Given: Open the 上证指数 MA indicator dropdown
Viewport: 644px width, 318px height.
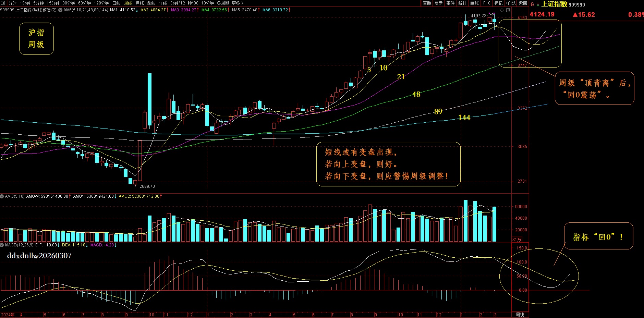Looking at the screenshot, I should (x=60, y=10).
